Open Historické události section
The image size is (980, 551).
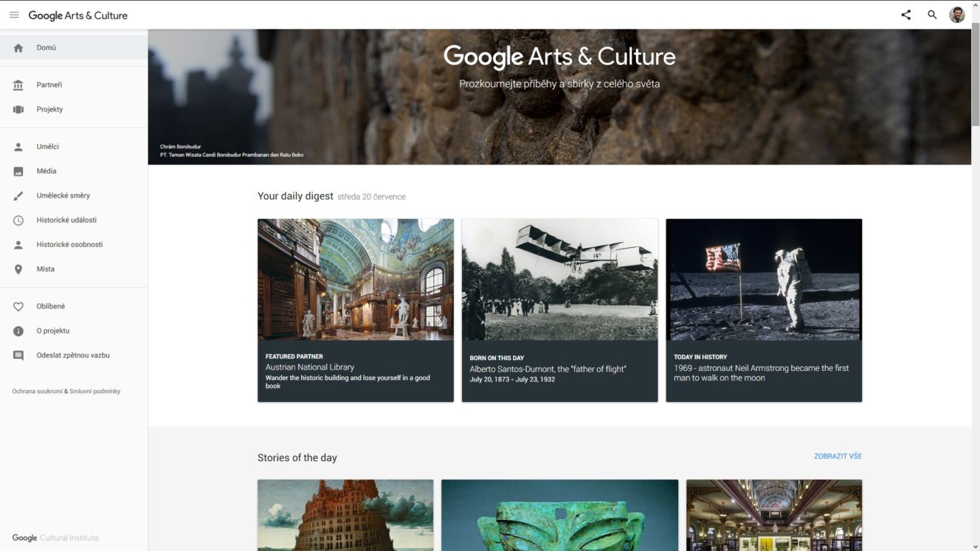click(74, 220)
